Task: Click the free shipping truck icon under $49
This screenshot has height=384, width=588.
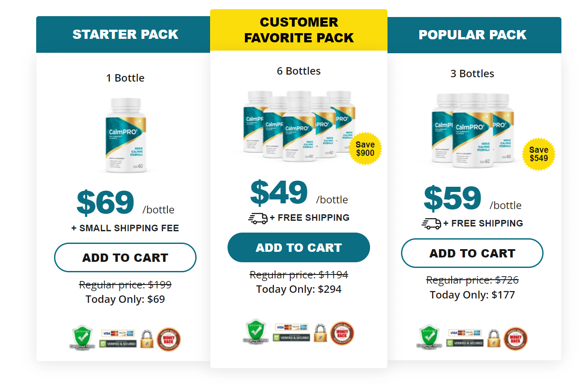Action: pyautogui.click(x=258, y=218)
